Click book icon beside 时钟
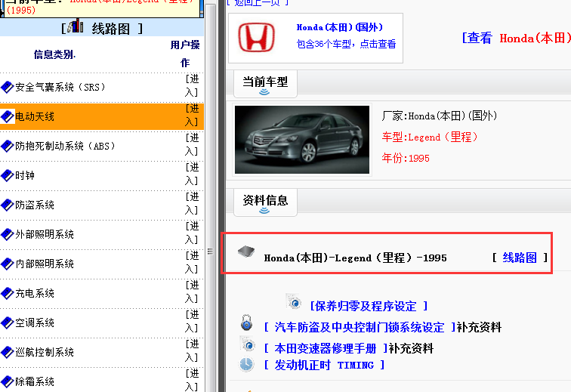This screenshot has width=571, height=392. [8, 175]
